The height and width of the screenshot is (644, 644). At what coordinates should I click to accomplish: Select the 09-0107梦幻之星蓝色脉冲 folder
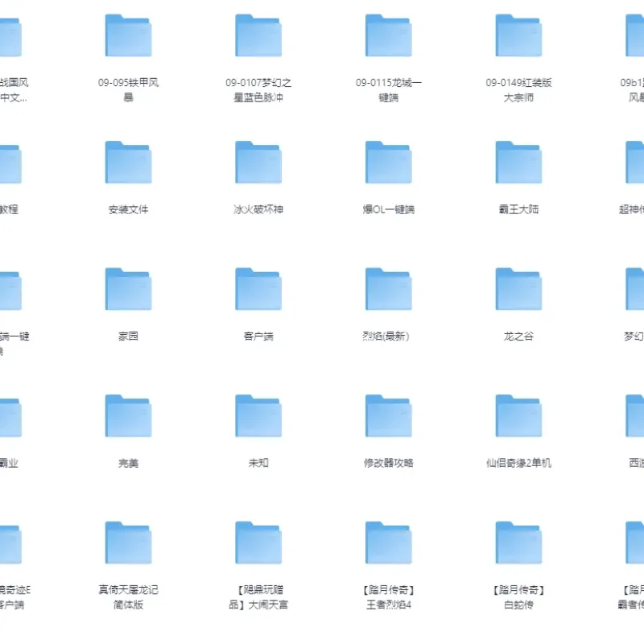point(258,35)
